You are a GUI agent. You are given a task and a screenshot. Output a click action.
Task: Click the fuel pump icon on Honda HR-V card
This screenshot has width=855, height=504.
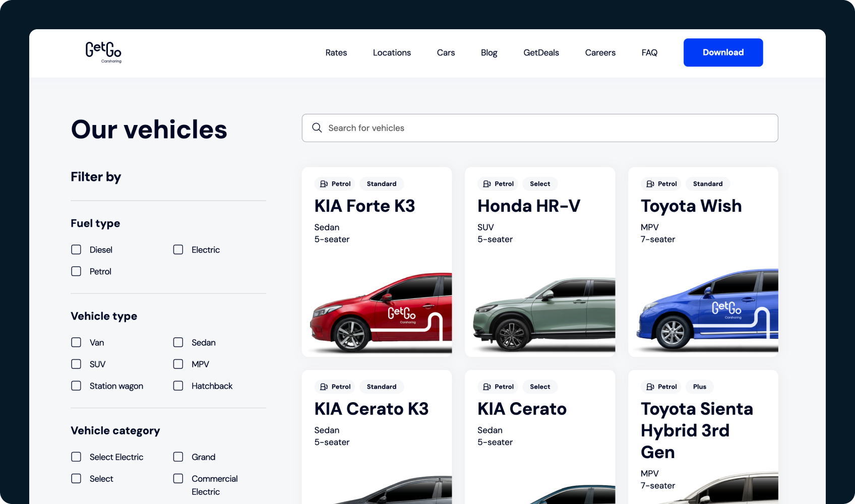[487, 184]
